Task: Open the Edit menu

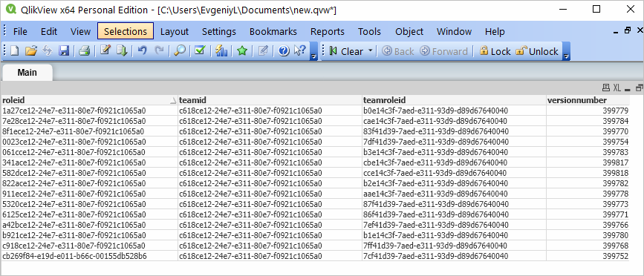Action: (x=49, y=32)
